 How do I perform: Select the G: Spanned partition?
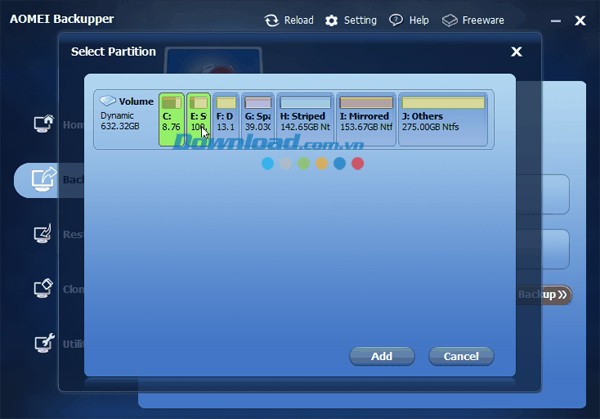click(258, 119)
